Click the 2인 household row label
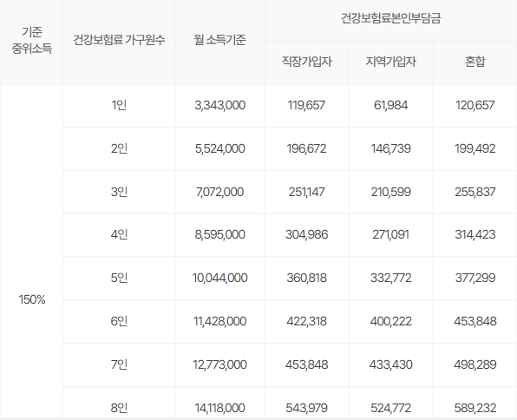517x420 pixels. 119,148
